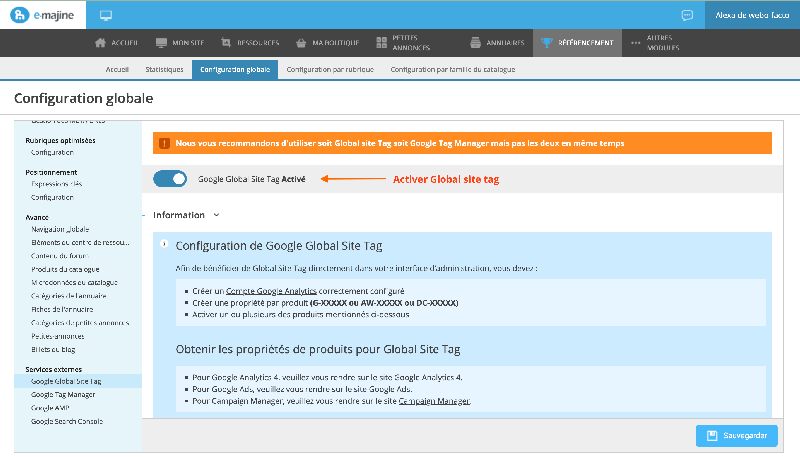
Task: Open the user account menu at top right
Action: (x=752, y=15)
